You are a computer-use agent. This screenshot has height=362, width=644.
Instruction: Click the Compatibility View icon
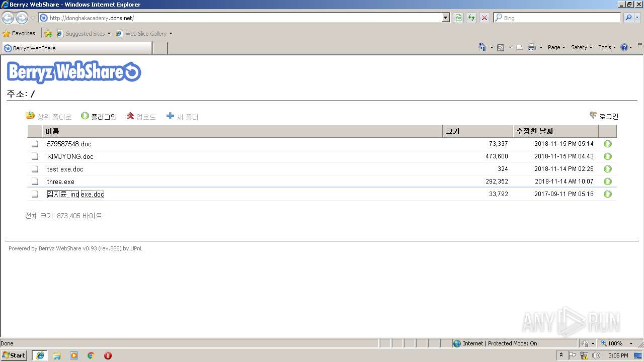pyautogui.click(x=458, y=18)
